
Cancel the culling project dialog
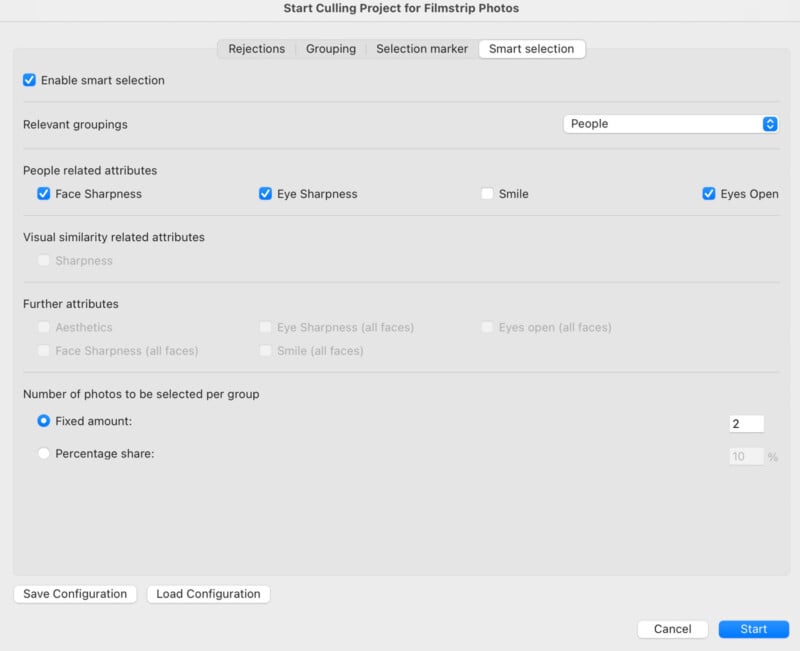[672, 629]
